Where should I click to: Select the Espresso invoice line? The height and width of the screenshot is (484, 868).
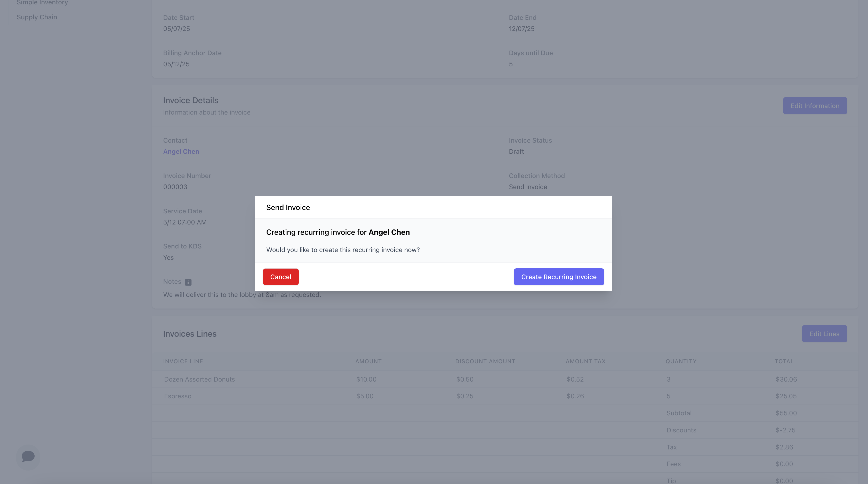[x=178, y=396]
